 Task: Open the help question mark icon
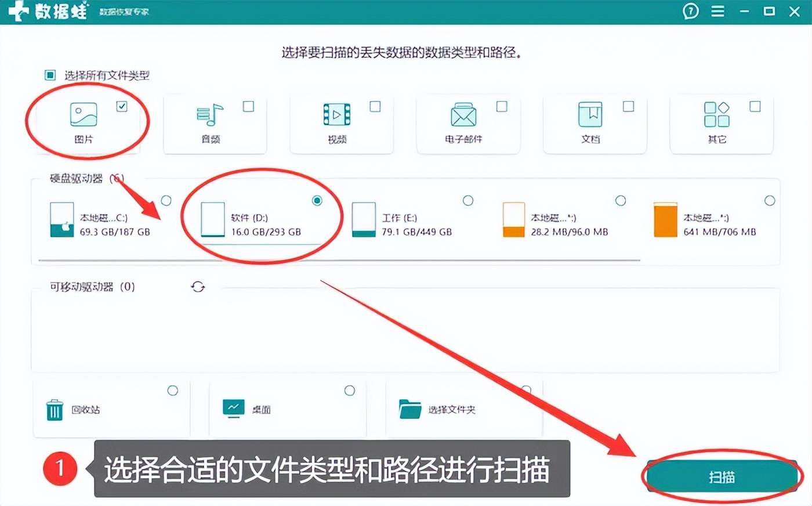coord(691,12)
